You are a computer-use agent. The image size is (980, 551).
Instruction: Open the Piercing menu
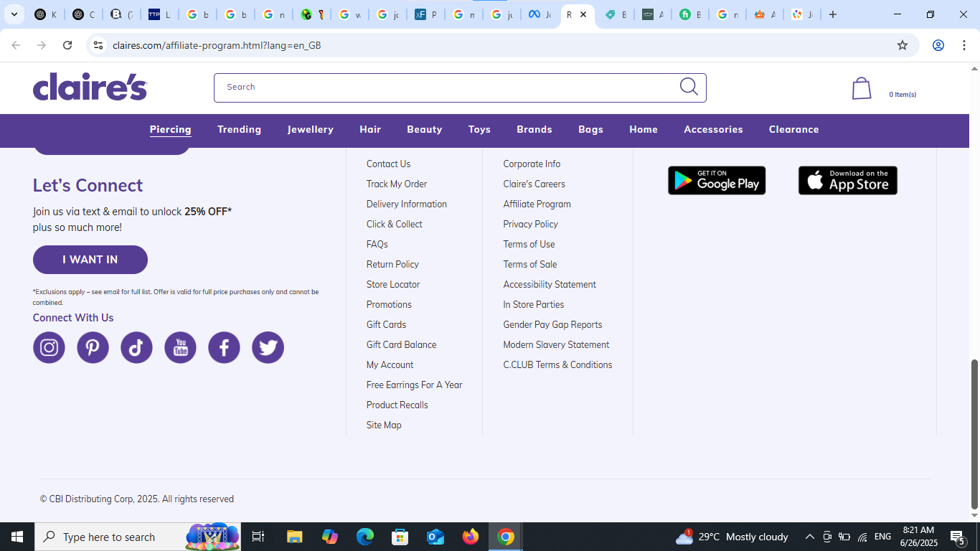(x=170, y=129)
